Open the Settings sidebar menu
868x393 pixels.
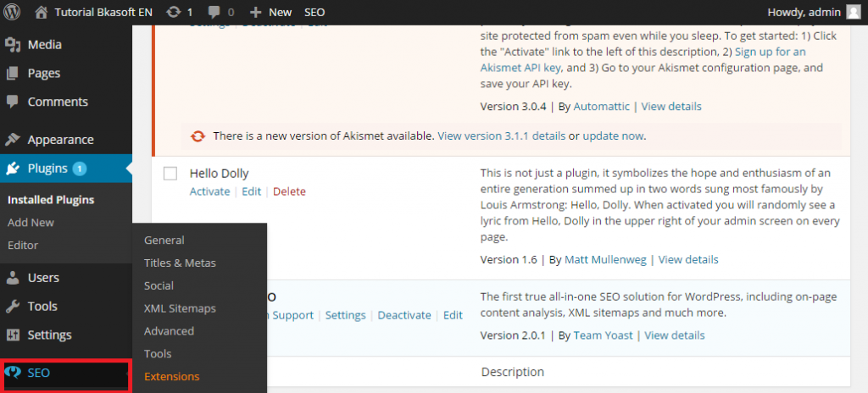point(49,335)
